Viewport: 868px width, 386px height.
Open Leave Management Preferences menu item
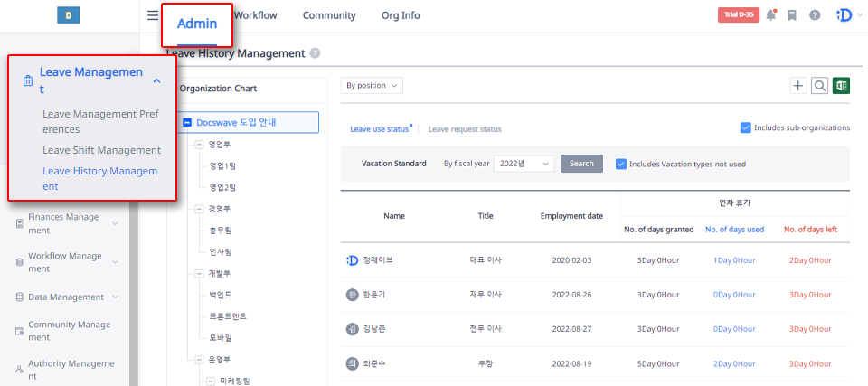click(100, 122)
